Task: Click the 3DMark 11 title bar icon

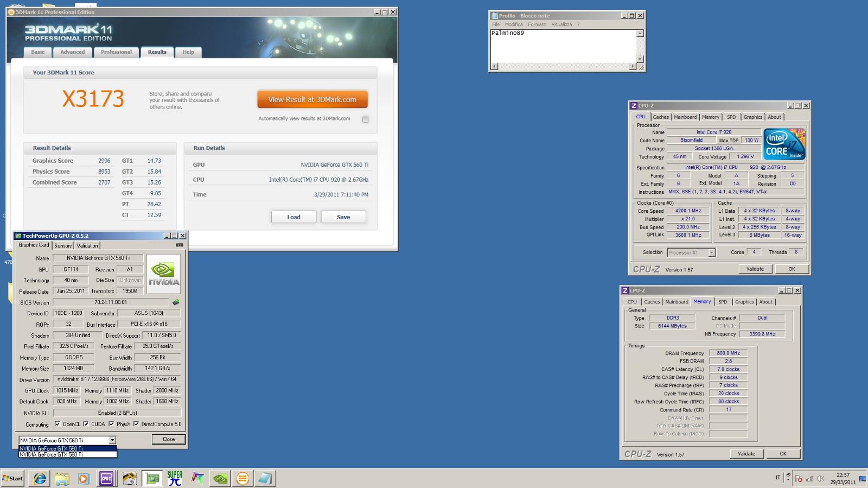Action: [x=11, y=12]
